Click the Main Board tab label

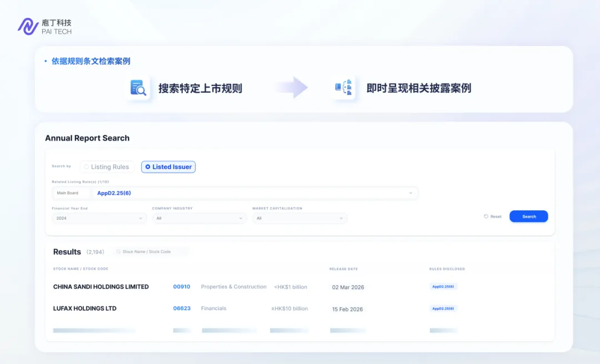(x=68, y=193)
